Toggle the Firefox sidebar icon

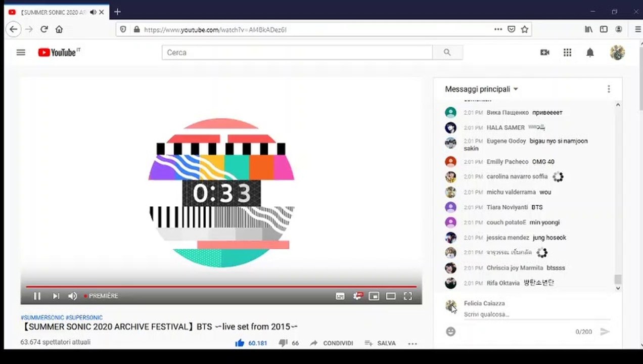click(x=604, y=29)
